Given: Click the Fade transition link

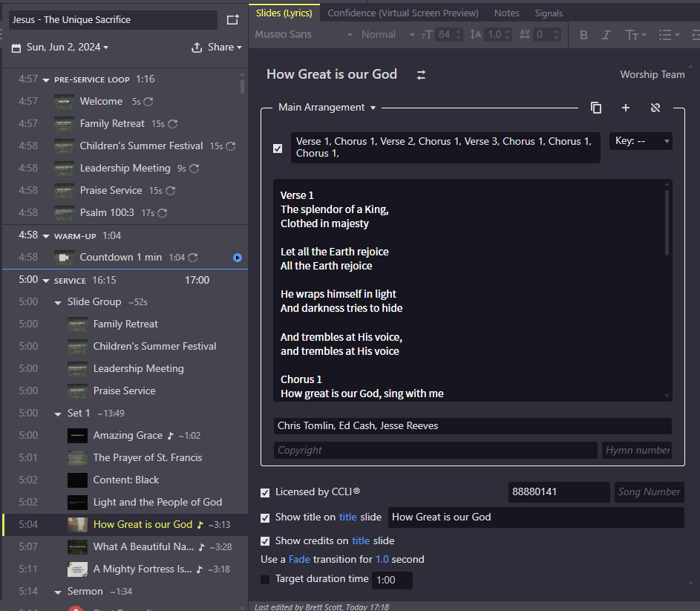Looking at the screenshot, I should (x=299, y=560).
